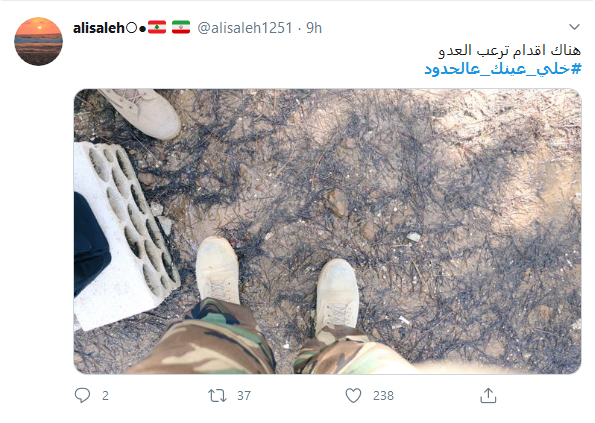595x423 pixels.
Task: Expand the tweet options chevron
Action: 574,27
